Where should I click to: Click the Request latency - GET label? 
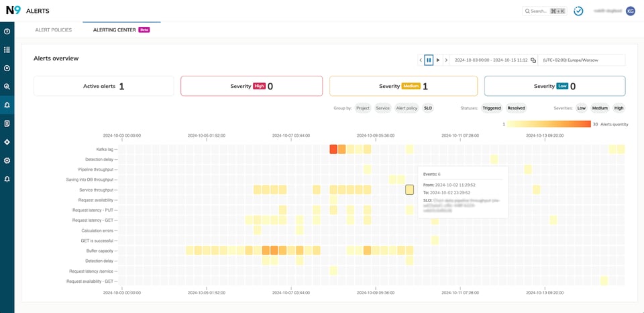point(93,220)
